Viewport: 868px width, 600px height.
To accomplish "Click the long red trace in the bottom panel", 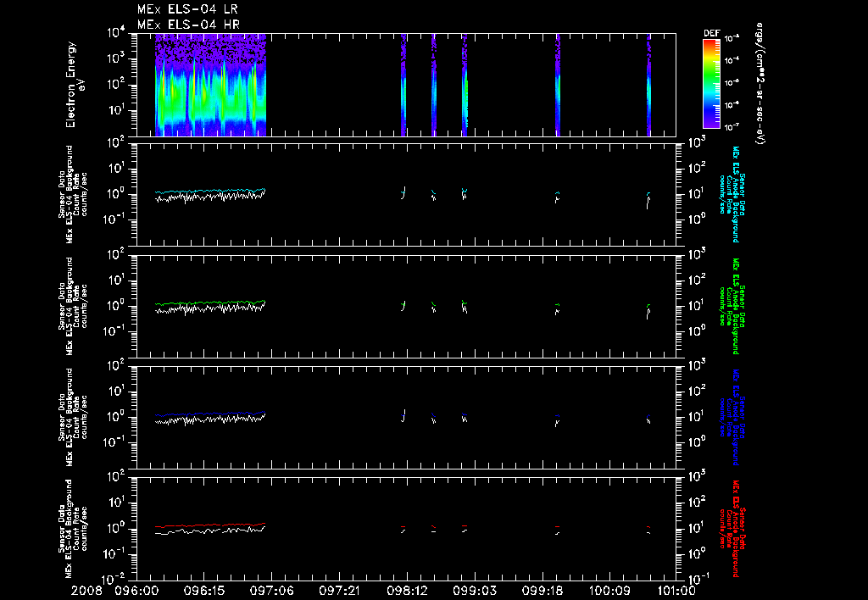I will click(210, 525).
